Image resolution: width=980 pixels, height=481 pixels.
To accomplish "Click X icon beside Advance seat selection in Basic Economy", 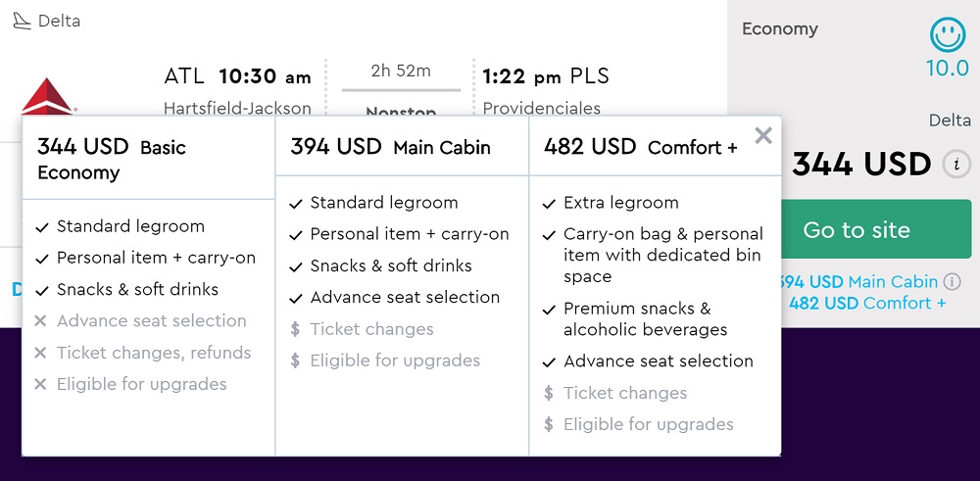I will 41,321.
